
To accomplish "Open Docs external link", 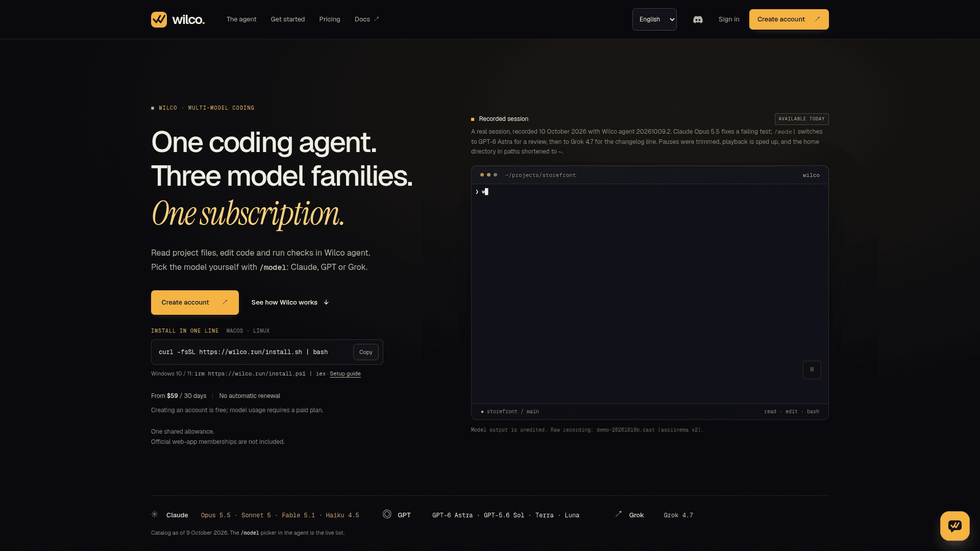I will 367,19.
